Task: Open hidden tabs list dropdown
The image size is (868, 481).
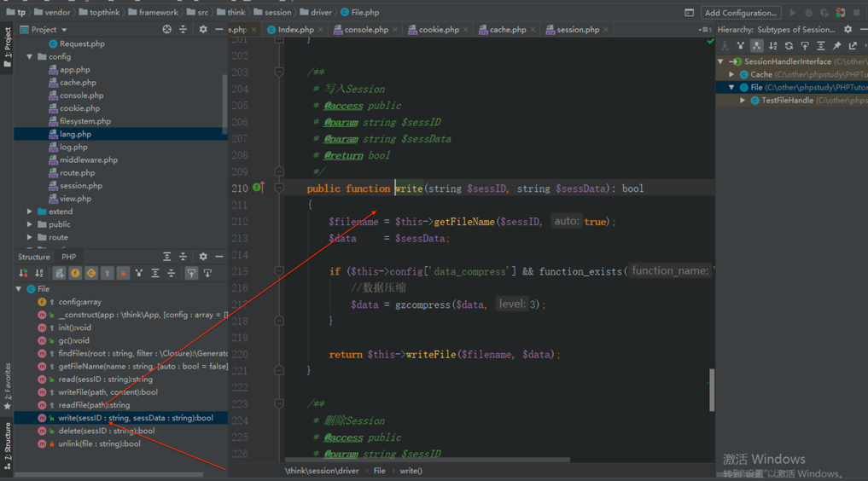Action: (x=705, y=29)
